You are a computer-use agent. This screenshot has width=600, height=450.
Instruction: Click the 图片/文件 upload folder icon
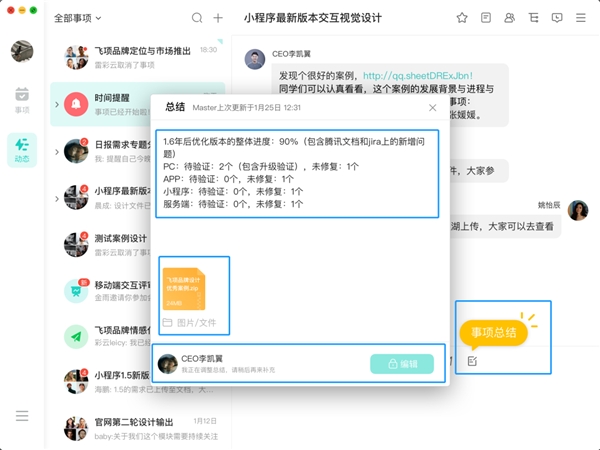pyautogui.click(x=167, y=323)
